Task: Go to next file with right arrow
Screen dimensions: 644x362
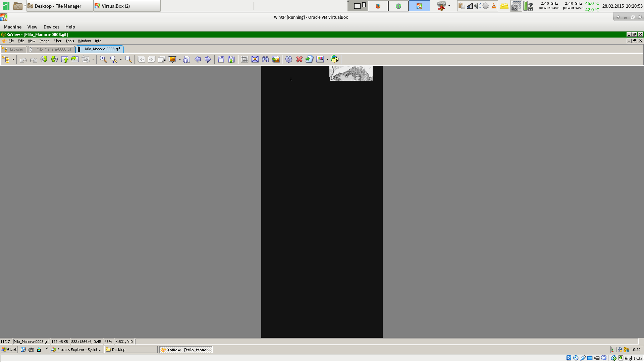Action: 208,59
